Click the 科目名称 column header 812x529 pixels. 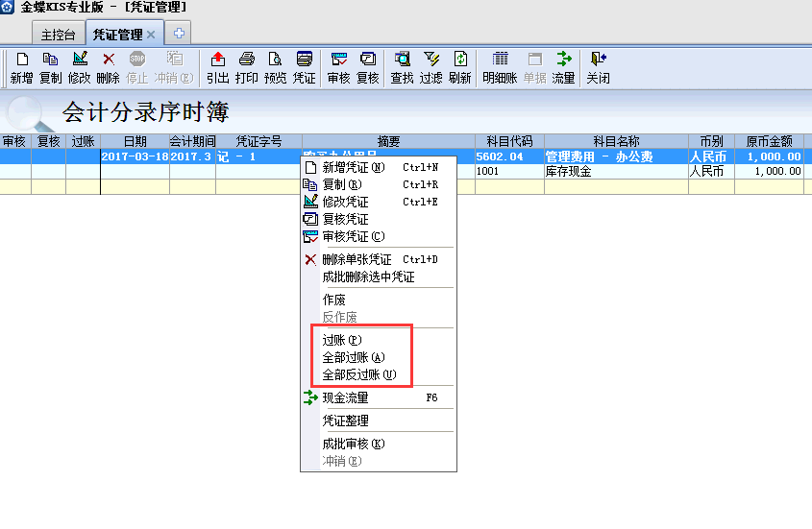point(616,141)
